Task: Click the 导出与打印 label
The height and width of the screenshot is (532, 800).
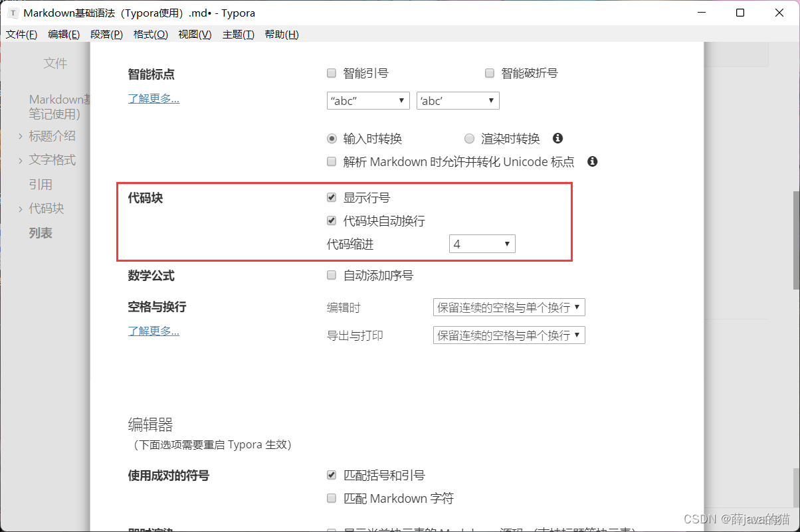Action: (355, 335)
